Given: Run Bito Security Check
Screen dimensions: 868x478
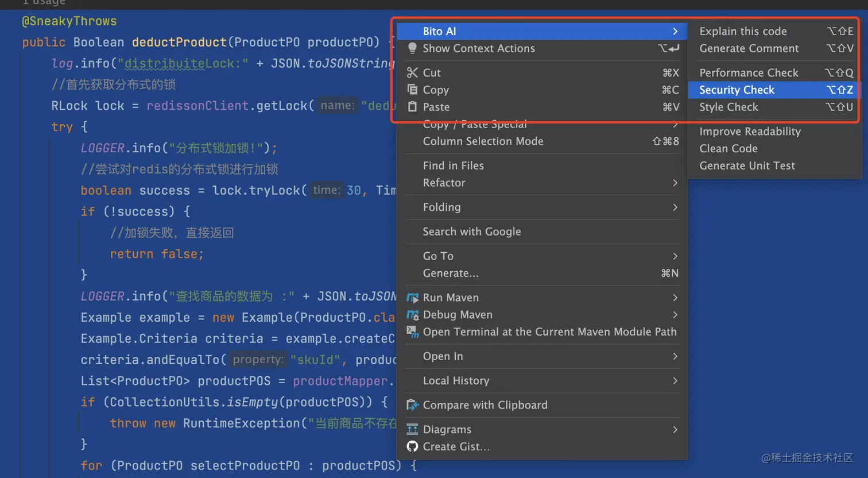Looking at the screenshot, I should [775, 90].
